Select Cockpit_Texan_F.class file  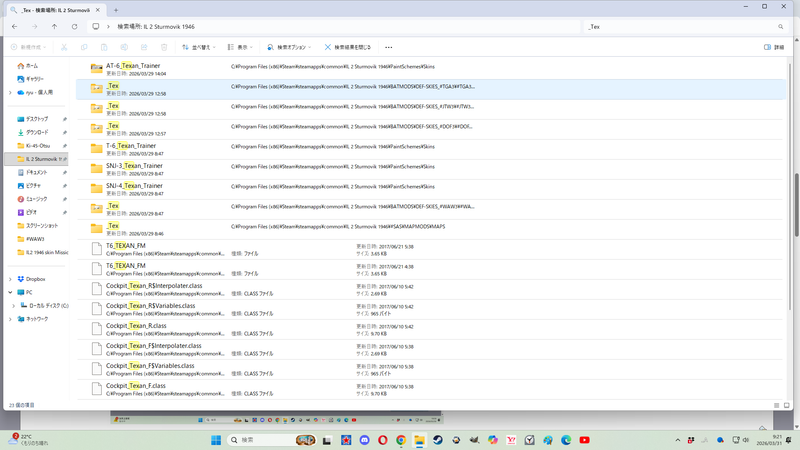click(431, 389)
